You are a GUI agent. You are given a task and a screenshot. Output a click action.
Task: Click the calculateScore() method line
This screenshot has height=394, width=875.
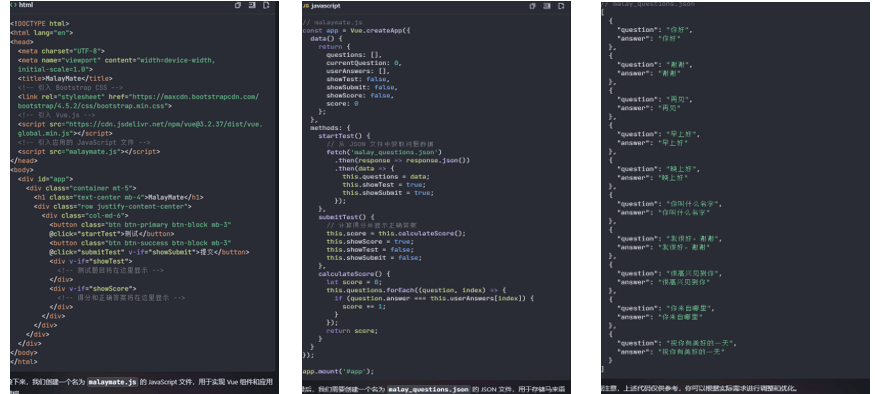tap(354, 273)
